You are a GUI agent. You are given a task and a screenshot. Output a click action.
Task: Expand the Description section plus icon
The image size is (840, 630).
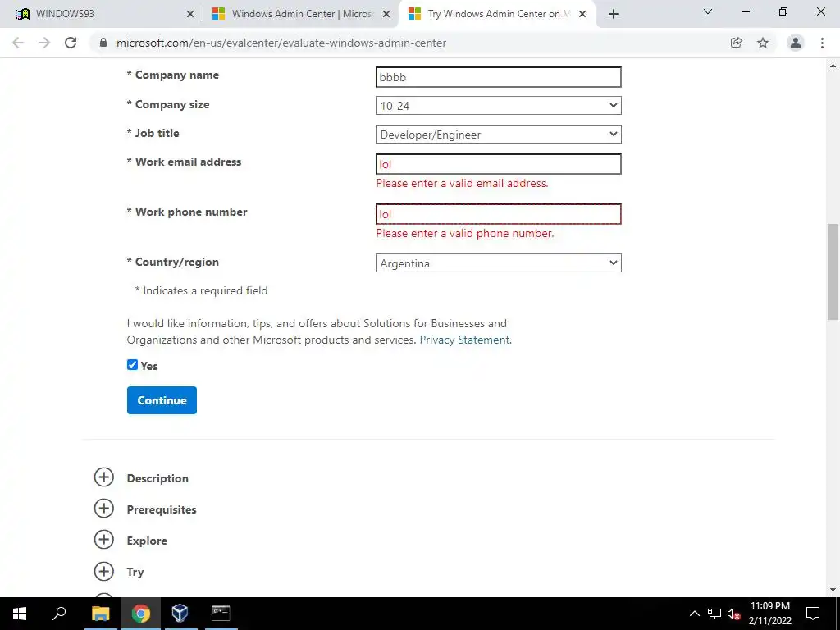[x=104, y=477]
